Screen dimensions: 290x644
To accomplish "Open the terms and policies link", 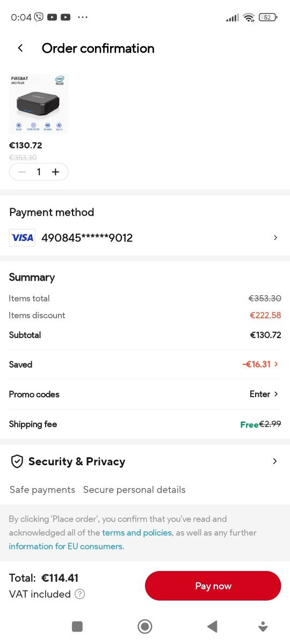I will coord(137,533).
